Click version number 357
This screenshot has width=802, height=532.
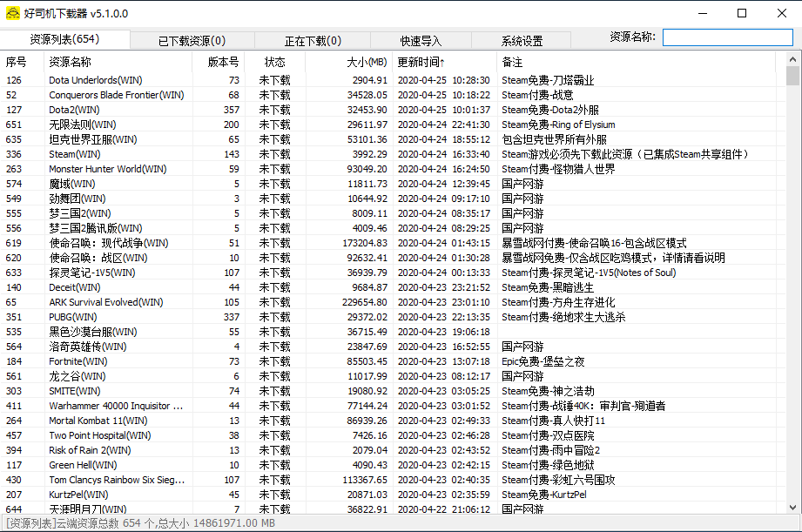231,110
